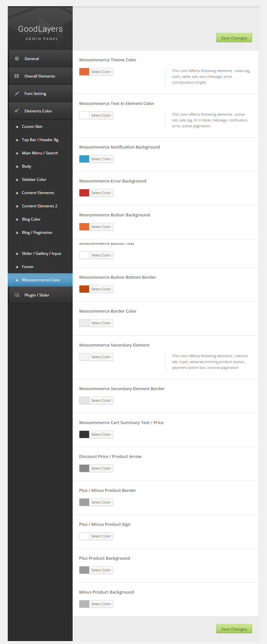The height and width of the screenshot is (644, 267).
Task: Click Select Color for Woocommerce Error Background
Action: [x=101, y=193]
